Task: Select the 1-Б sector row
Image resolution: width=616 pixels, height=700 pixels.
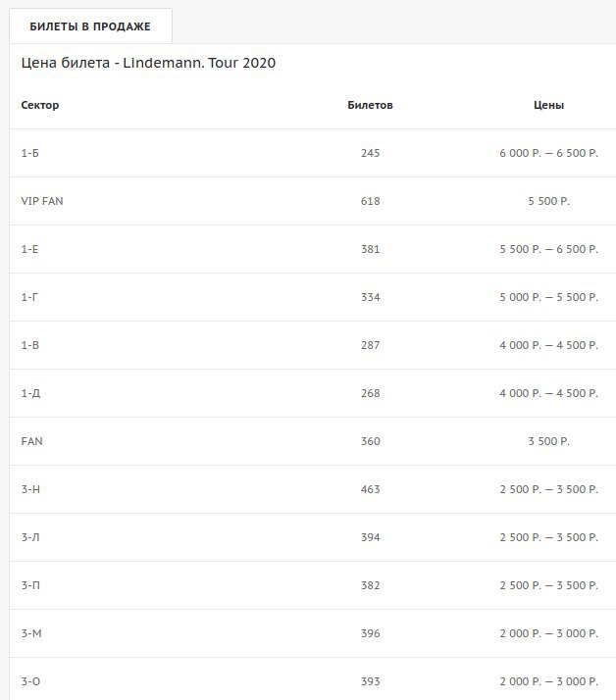Action: [313, 153]
